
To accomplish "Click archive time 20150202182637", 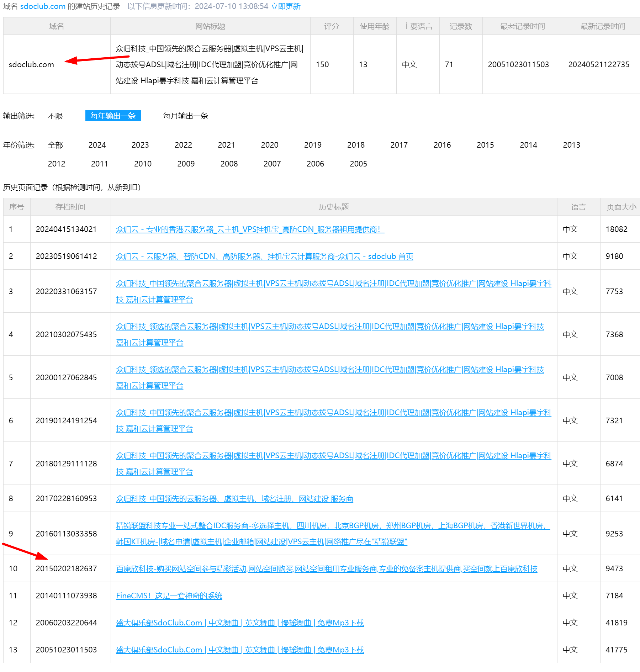I will pos(66,569).
